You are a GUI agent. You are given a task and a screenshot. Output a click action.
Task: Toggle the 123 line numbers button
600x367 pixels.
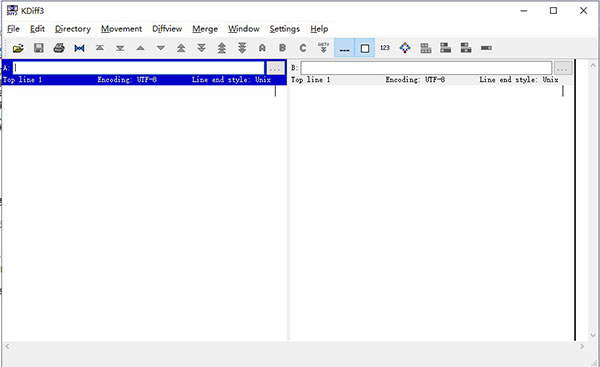(385, 48)
